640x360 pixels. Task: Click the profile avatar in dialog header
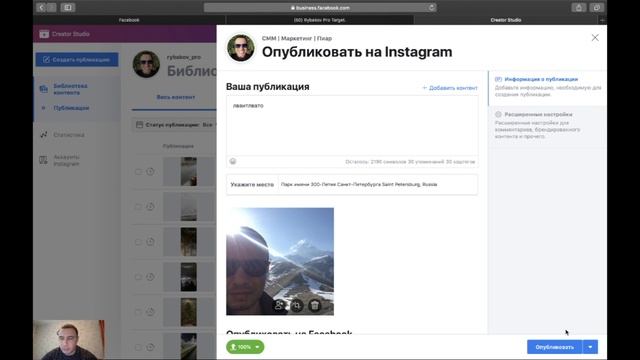tap(240, 47)
